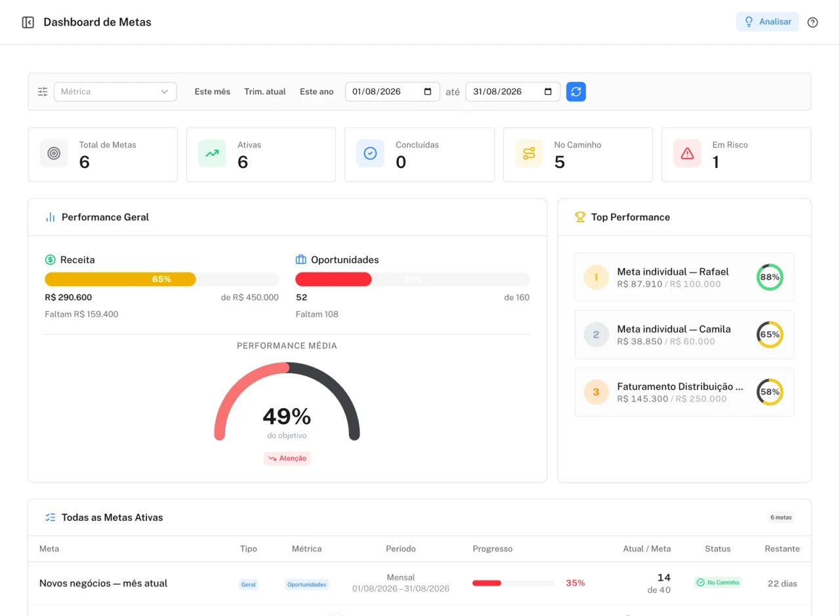Click the Atenção status badge
Image resolution: width=840 pixels, height=616 pixels.
287,459
